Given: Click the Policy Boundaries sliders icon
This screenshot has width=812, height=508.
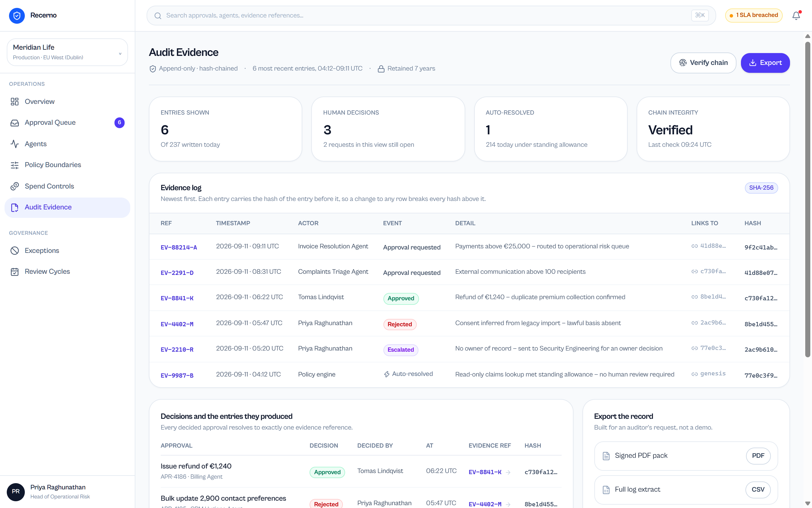Looking at the screenshot, I should click(x=14, y=165).
